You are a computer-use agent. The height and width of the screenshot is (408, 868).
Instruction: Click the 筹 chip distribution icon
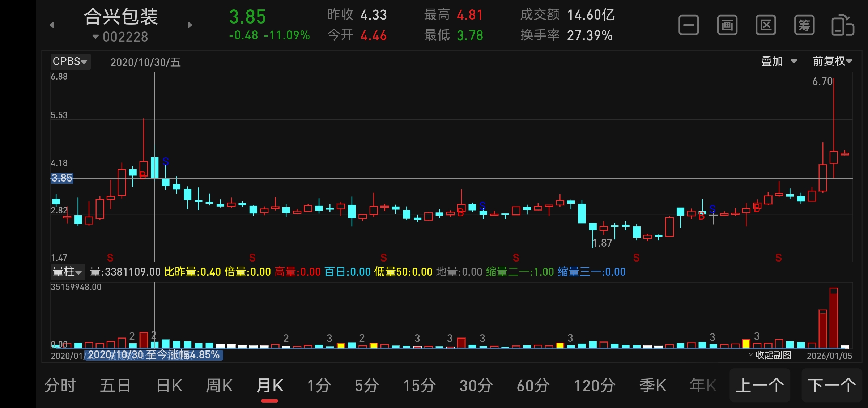coord(804,25)
